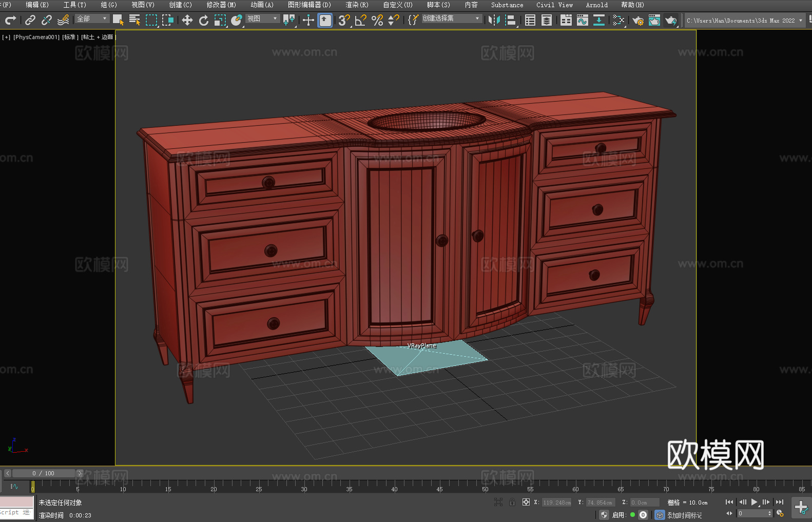Select the Rotate tool
The width and height of the screenshot is (812, 522).
(204, 20)
